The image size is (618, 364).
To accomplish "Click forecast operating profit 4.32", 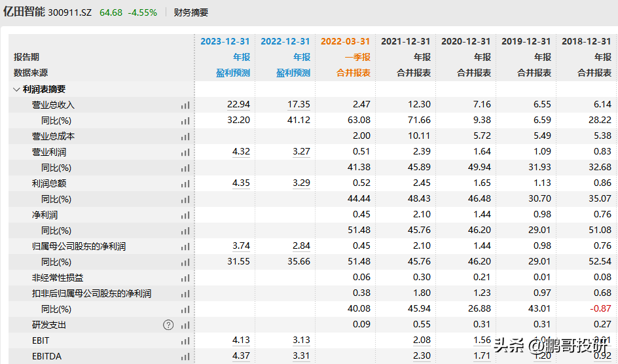I will coord(241,152).
